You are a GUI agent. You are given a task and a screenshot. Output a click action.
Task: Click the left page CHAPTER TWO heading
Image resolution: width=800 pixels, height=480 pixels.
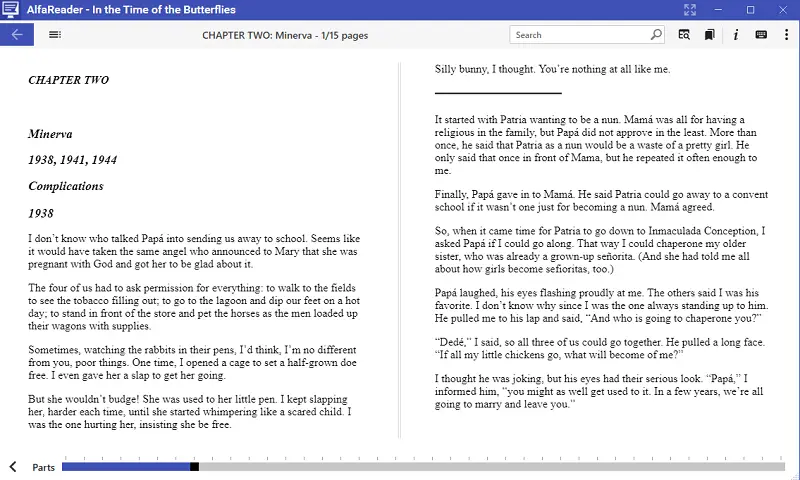point(69,80)
